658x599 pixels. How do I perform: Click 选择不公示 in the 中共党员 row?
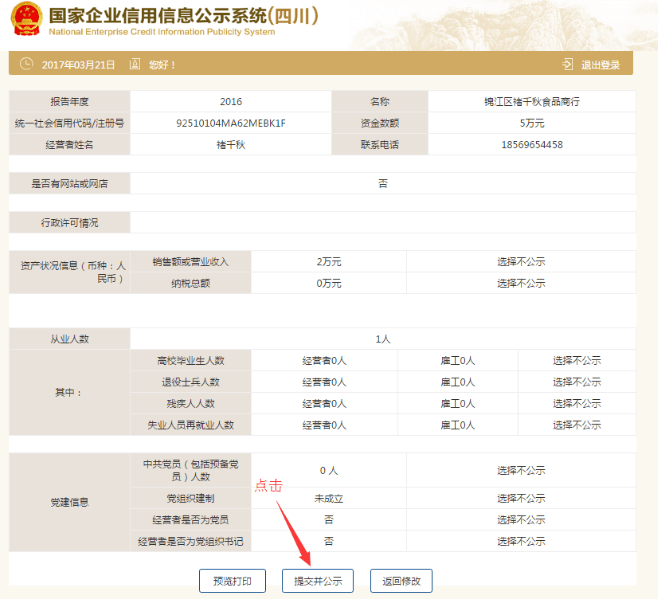[x=521, y=471]
